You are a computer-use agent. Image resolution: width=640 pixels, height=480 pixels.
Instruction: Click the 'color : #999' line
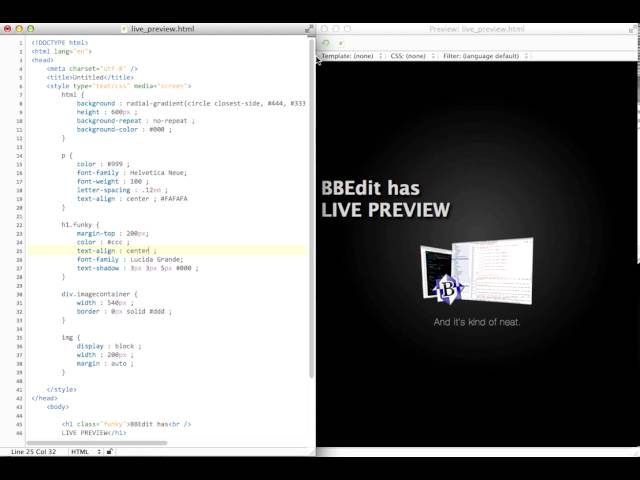tap(103, 164)
